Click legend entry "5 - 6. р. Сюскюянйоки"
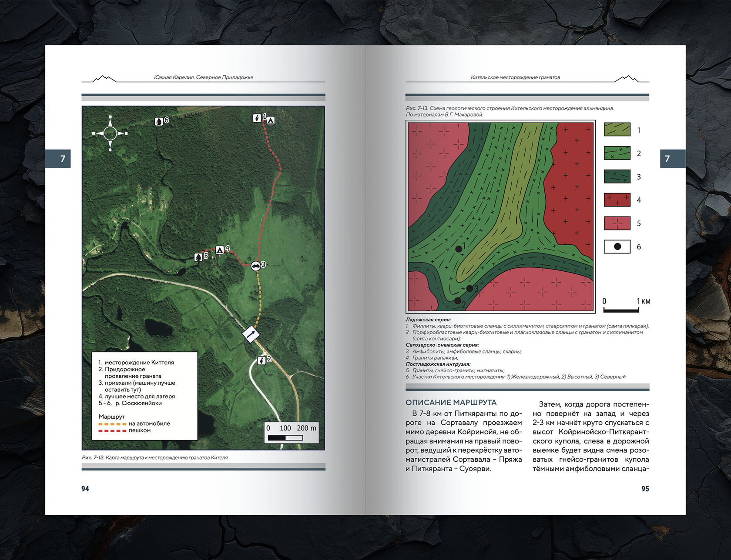 130,403
